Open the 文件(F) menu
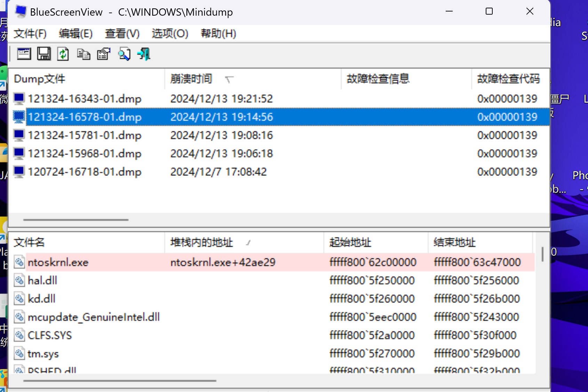This screenshot has width=588, height=392. click(30, 34)
